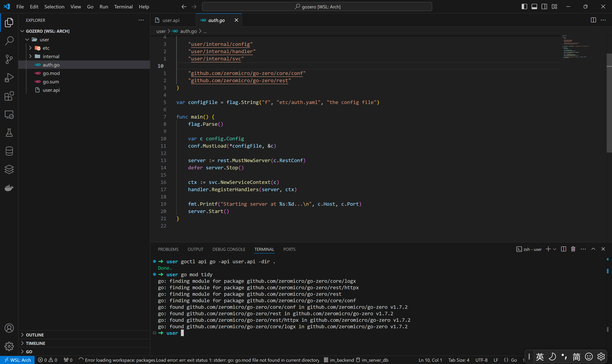The image size is (612, 364).
Task: Toggle primary side bar visibility
Action: click(x=524, y=7)
